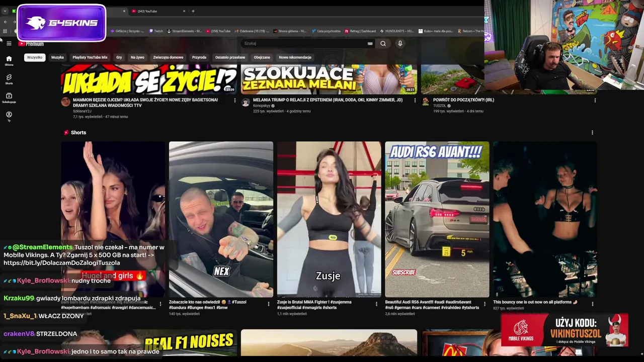
Task: Open the (356) YouTube bookmark
Action: click(218, 31)
